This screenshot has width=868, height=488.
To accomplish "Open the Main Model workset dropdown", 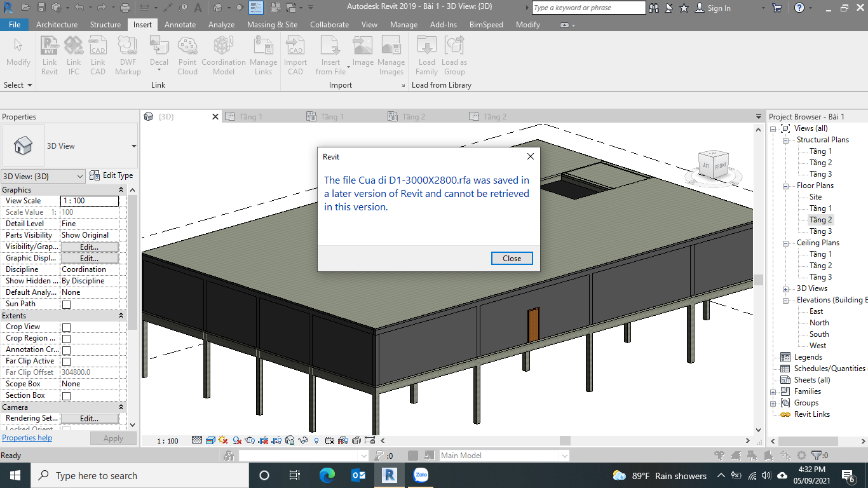I will pyautogui.click(x=505, y=456).
